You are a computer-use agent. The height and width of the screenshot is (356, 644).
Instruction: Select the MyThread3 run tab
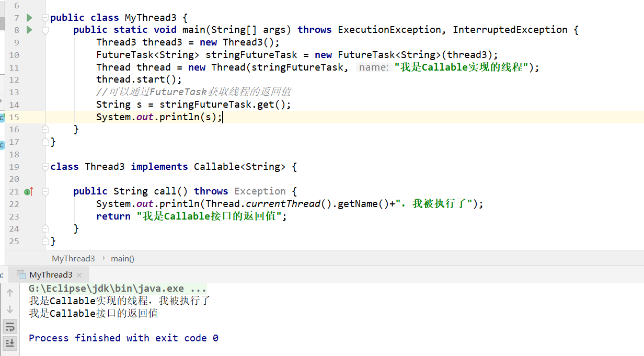click(51, 275)
